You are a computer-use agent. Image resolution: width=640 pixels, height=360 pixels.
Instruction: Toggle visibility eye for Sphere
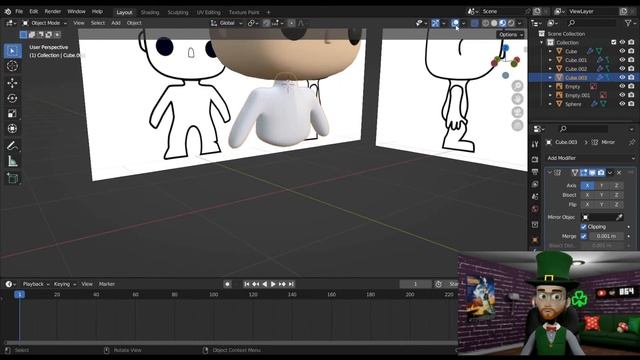(x=622, y=104)
